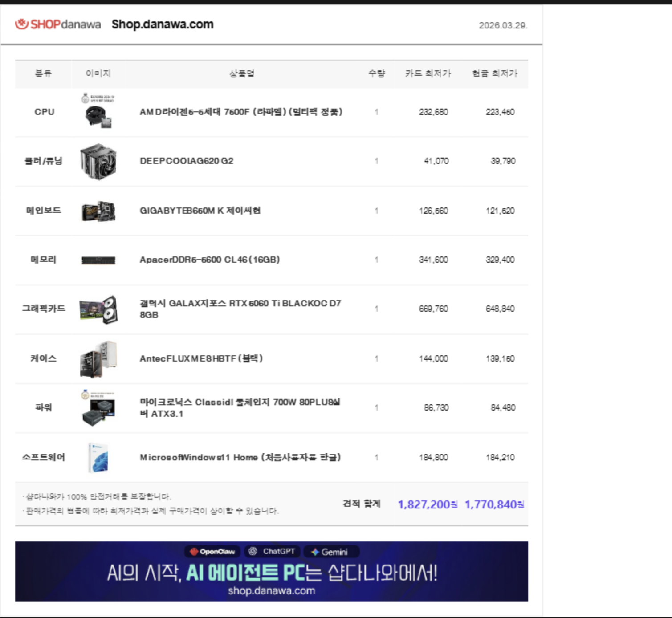Select the date 2026.03.29.
Viewport: 672px width, 618px height.
tap(503, 25)
